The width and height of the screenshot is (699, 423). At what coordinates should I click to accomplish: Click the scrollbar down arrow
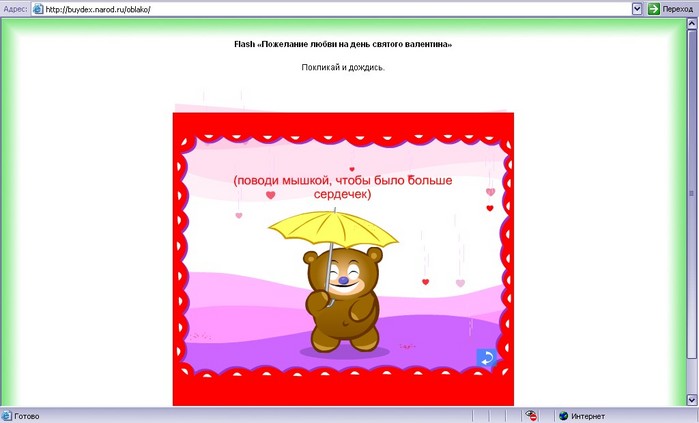(691, 399)
